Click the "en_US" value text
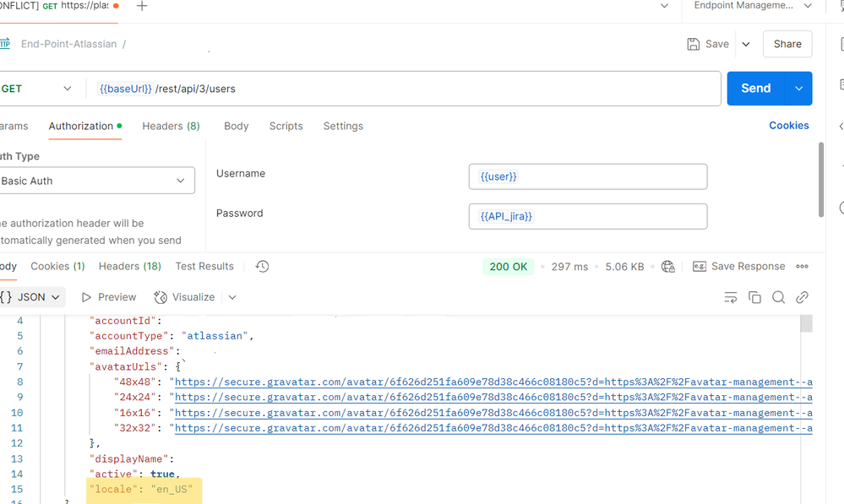The image size is (844, 504). click(172, 489)
